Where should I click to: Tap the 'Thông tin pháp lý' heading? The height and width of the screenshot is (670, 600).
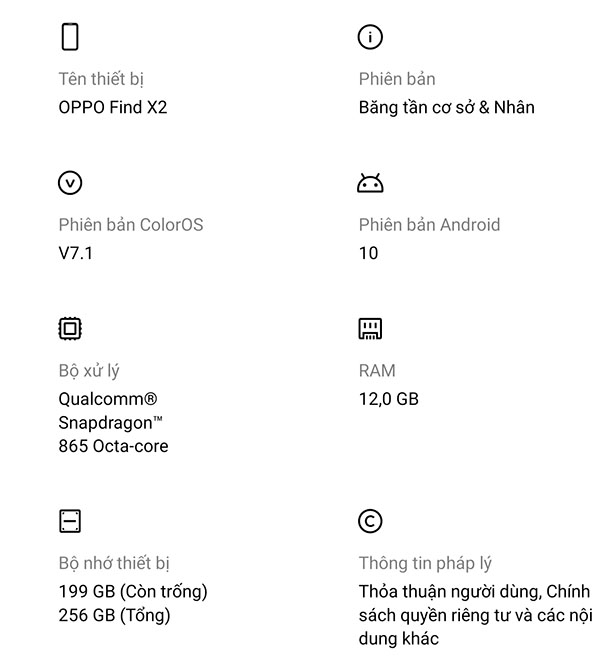click(425, 563)
